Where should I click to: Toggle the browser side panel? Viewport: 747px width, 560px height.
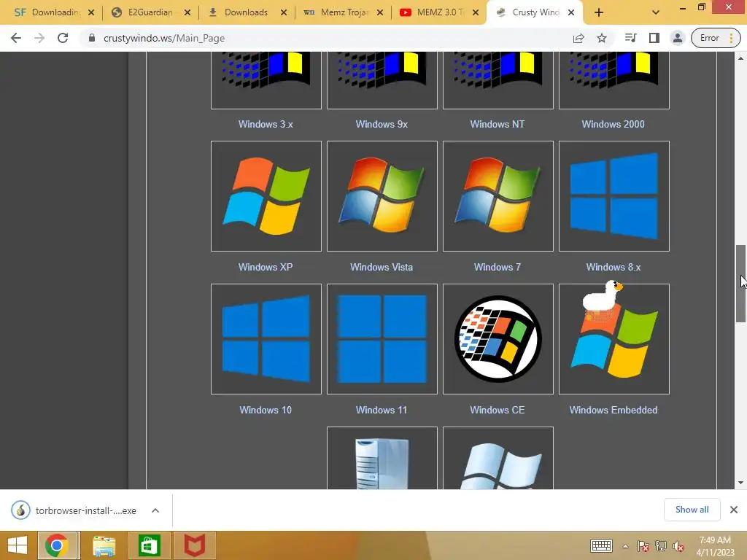point(654,38)
